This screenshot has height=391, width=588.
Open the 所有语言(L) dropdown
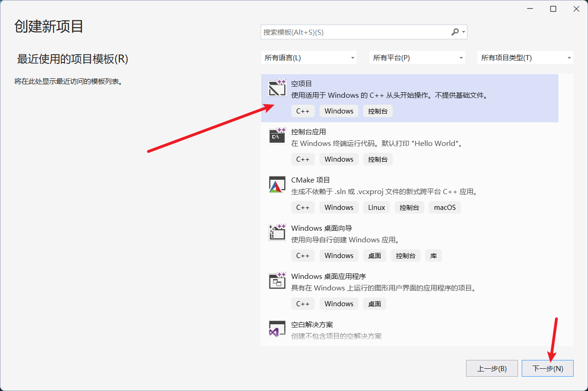(x=309, y=58)
